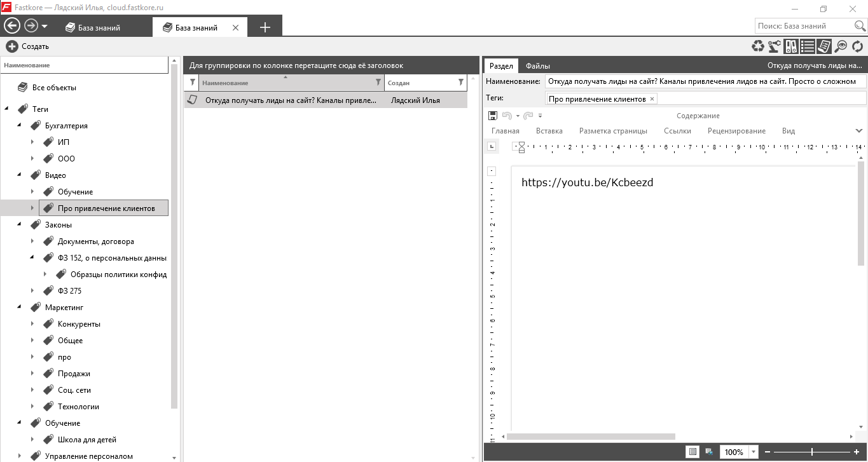Open a new tab with plus button
This screenshot has width=868, height=462.
click(265, 27)
